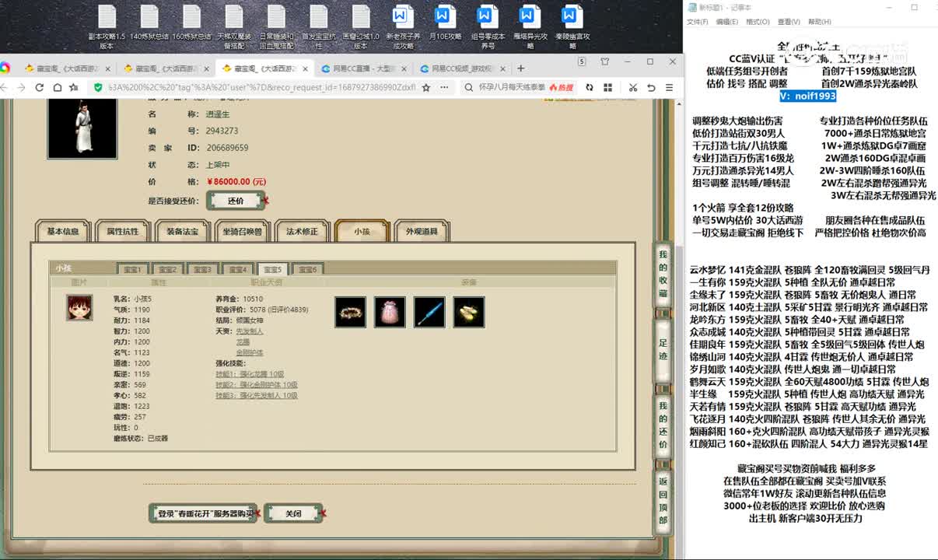Open the 秦陵皇宫攻略 WPS document

(x=572, y=26)
